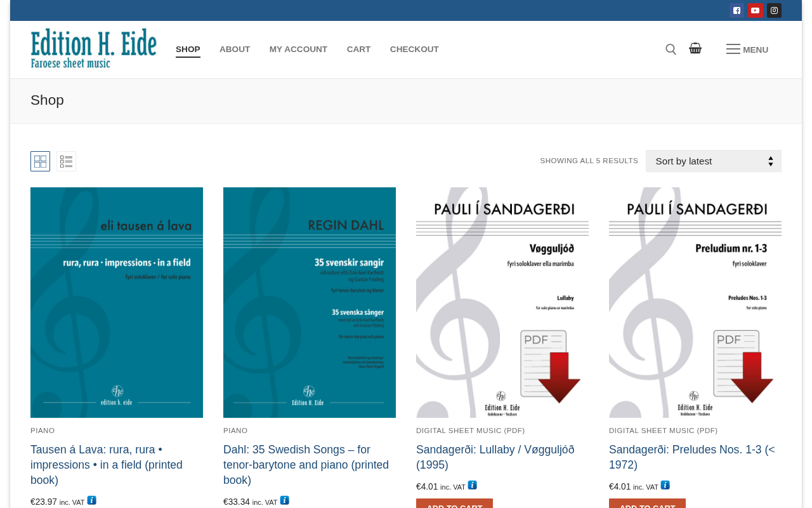Viewport: 812px width, 508px height.
Task: Click the Edition H. Eide logo
Action: click(94, 48)
